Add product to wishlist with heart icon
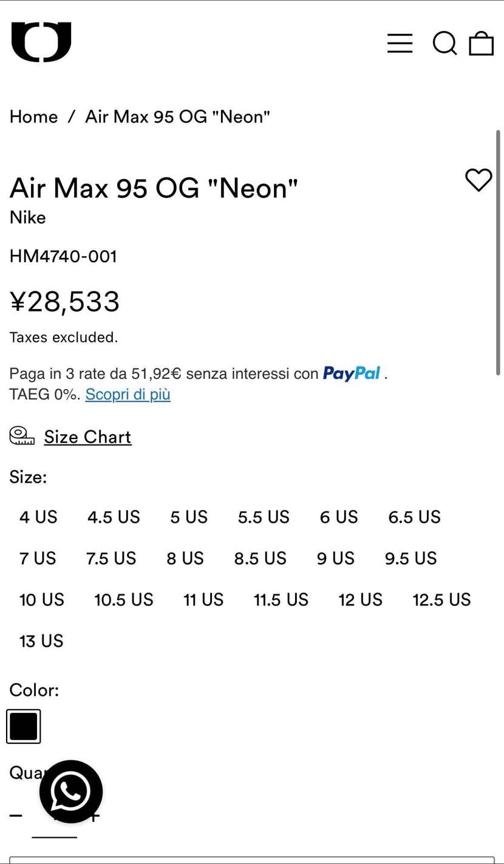The height and width of the screenshot is (864, 504). tap(478, 180)
